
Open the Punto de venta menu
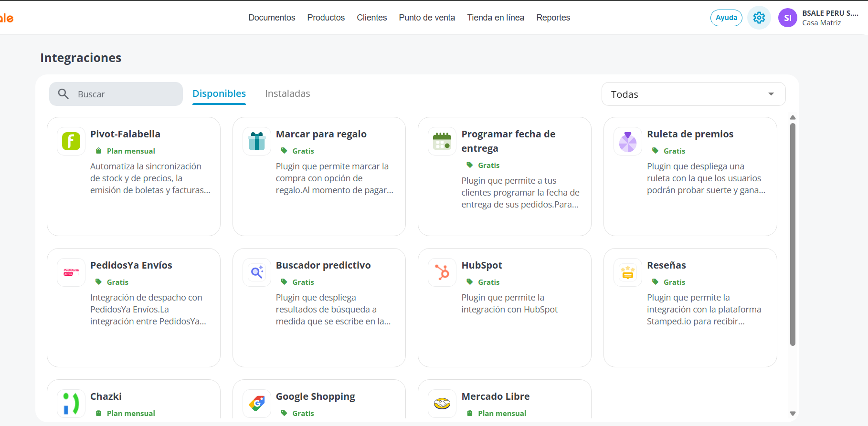[x=427, y=18]
